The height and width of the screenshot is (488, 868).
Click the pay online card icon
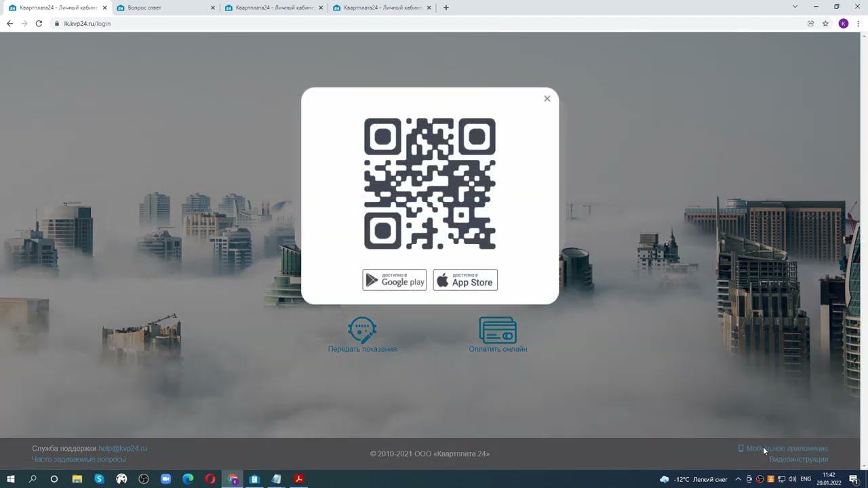(498, 330)
